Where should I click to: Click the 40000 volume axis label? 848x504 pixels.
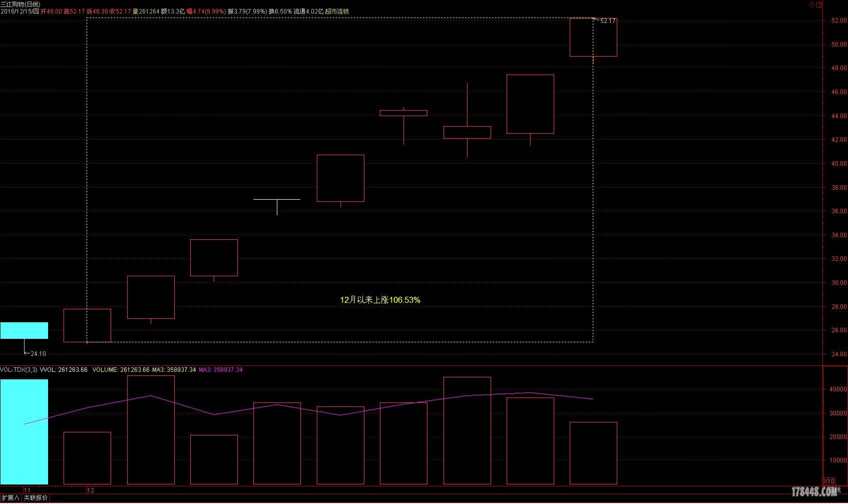(x=838, y=389)
